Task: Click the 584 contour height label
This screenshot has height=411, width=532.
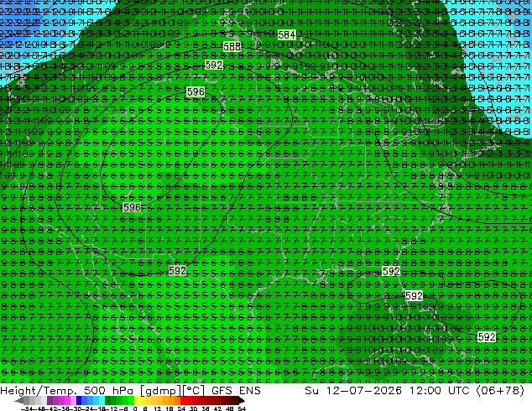Action: [287, 35]
